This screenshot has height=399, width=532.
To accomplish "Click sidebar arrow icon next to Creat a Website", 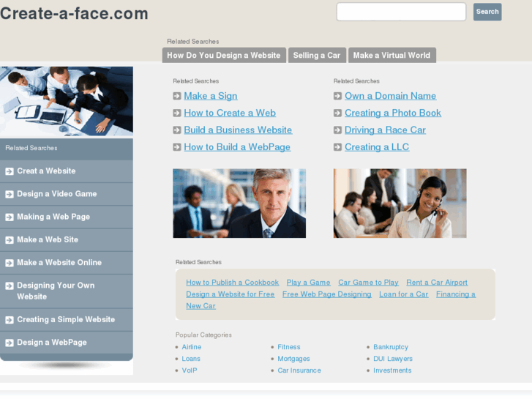I will pos(10,171).
